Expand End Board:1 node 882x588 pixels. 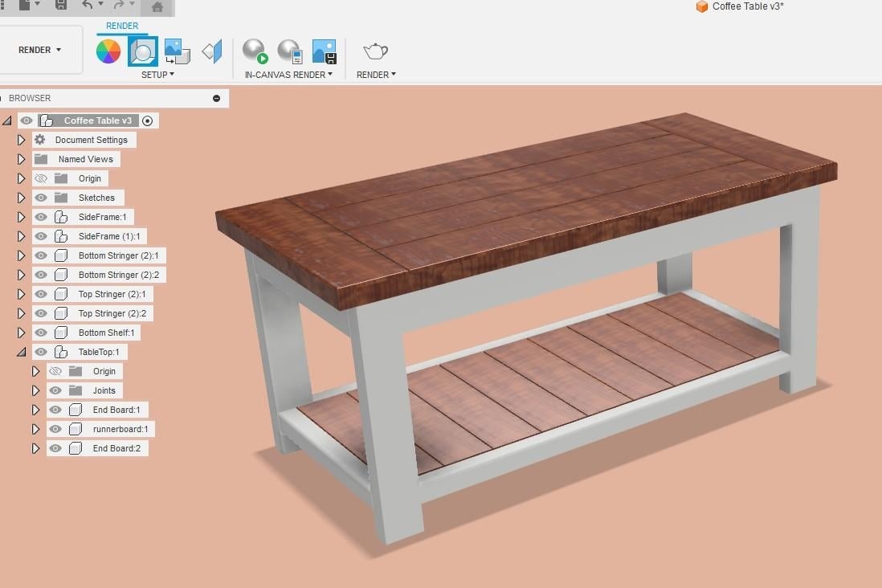click(35, 410)
